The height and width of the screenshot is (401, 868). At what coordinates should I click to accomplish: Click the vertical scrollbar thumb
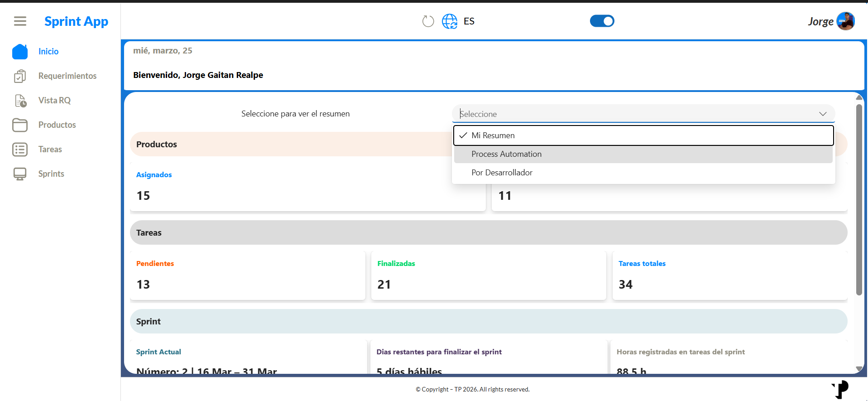click(x=859, y=200)
